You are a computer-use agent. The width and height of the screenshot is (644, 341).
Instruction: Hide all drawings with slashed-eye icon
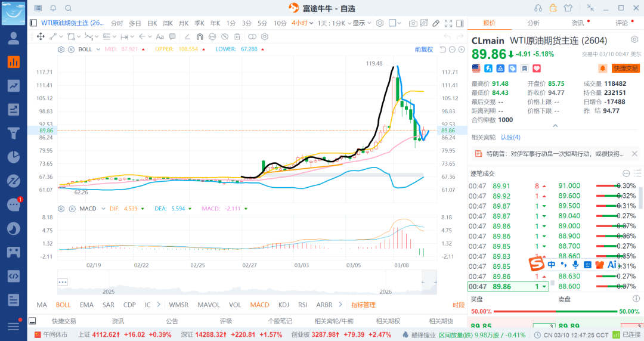[225, 36]
